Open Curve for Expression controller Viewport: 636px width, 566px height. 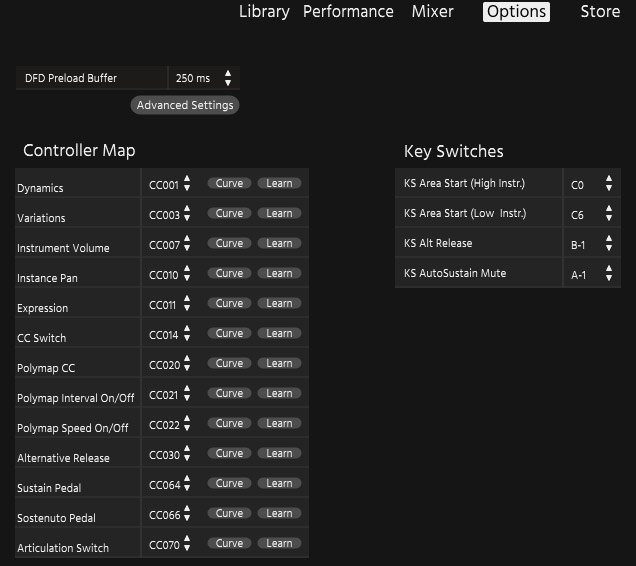(229, 303)
